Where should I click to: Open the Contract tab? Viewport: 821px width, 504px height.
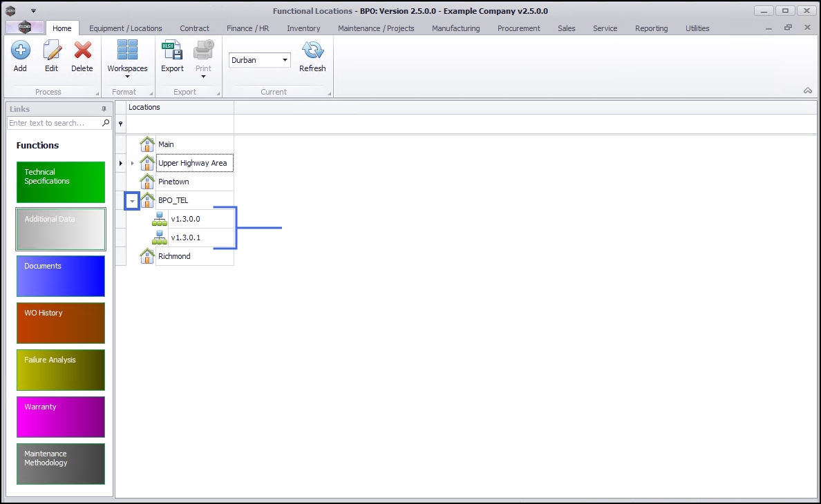(194, 28)
